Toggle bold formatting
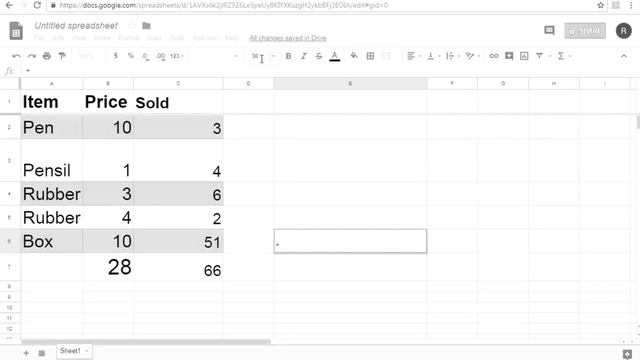The height and width of the screenshot is (360, 640). pyautogui.click(x=288, y=56)
